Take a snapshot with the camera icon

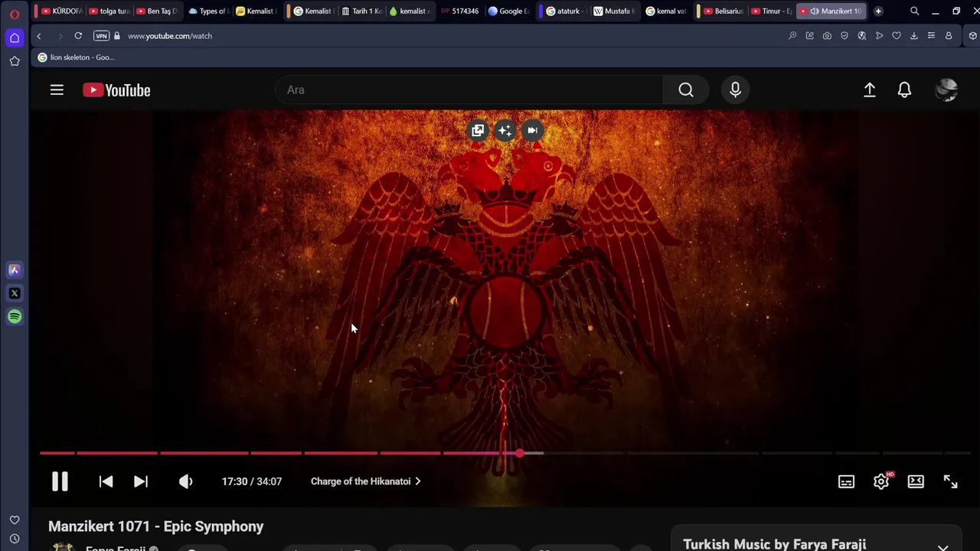click(827, 36)
